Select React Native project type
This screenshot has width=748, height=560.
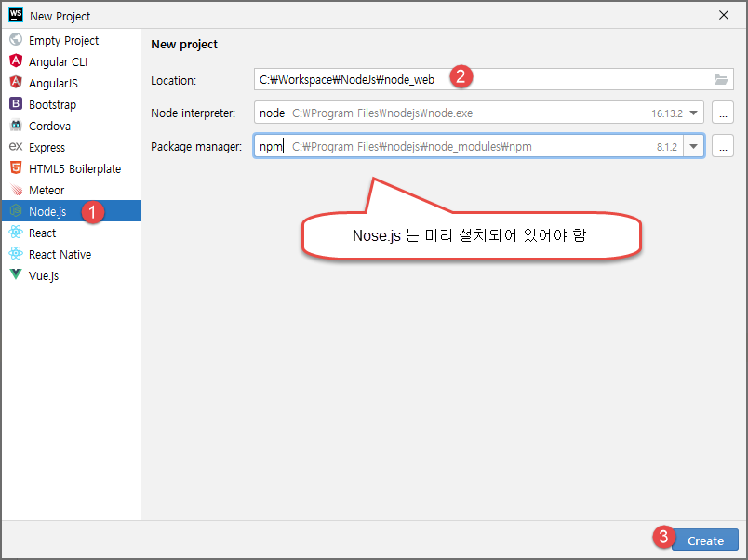point(72,254)
